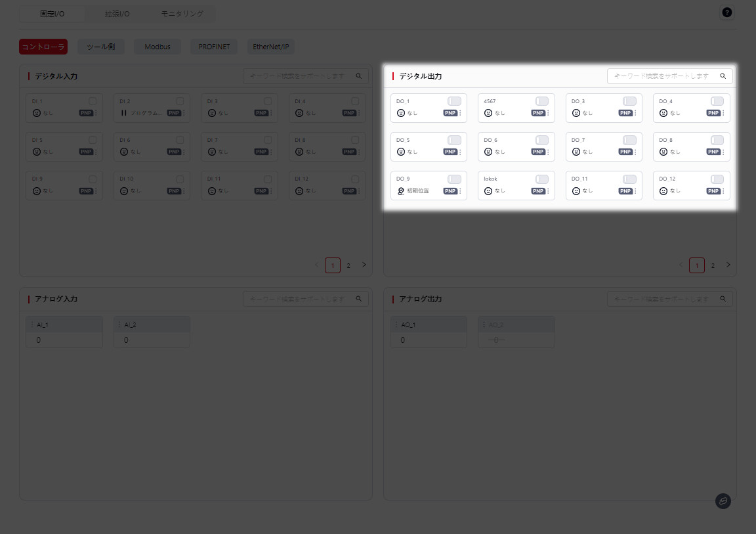Select the Modbus button
Viewport: 756px width, 534px height.
(157, 47)
